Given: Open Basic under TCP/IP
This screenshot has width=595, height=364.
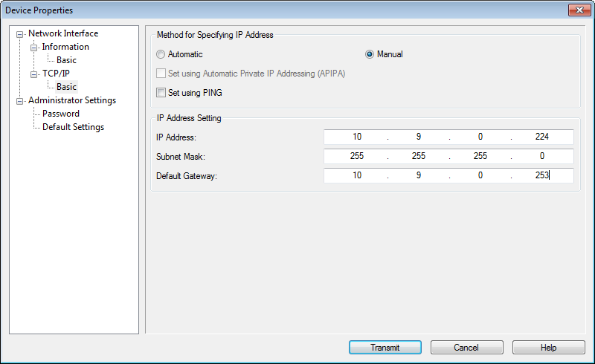Looking at the screenshot, I should (x=66, y=87).
